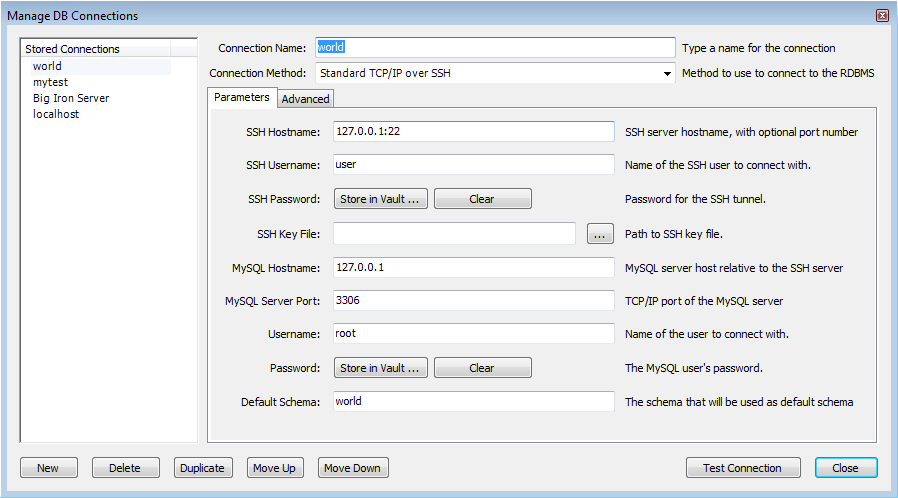Click the Close button
This screenshot has height=498, width=898.
pos(846,468)
